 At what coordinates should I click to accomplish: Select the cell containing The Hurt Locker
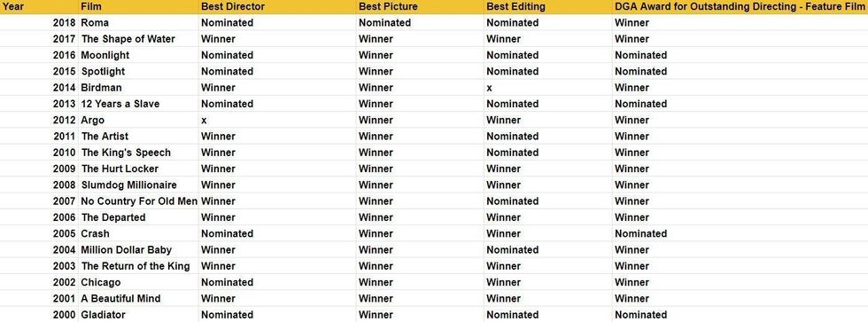point(138,169)
